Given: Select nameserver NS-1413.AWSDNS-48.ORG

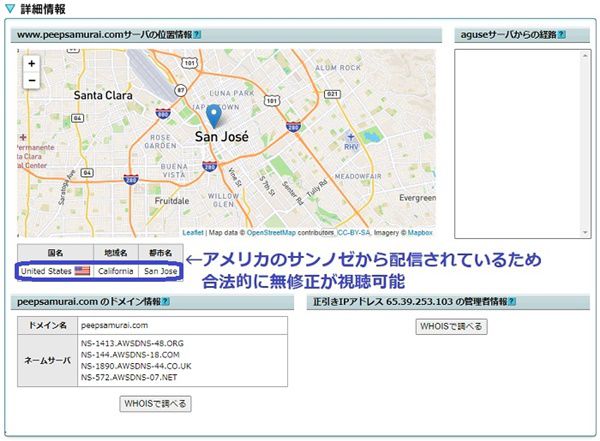Looking at the screenshot, I should tap(132, 343).
